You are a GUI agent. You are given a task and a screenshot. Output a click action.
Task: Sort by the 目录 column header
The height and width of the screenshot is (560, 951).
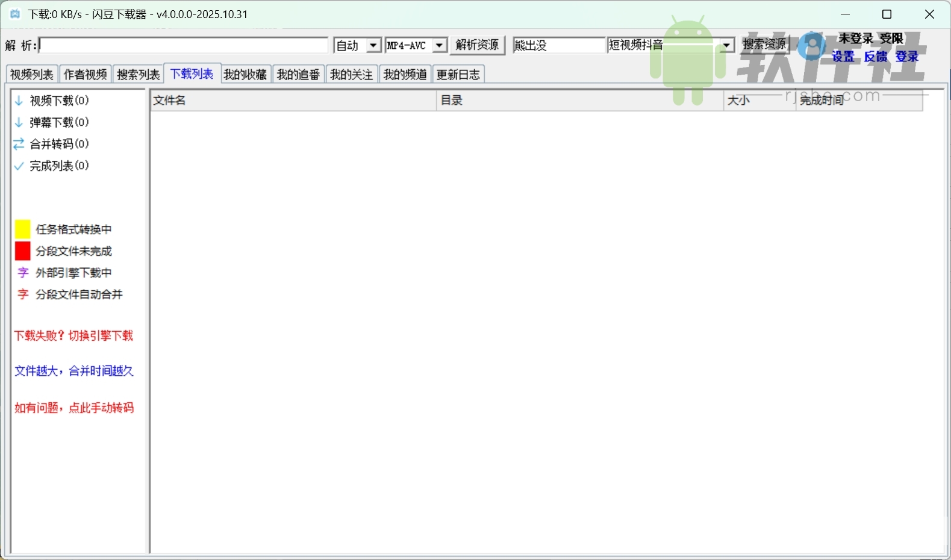580,101
